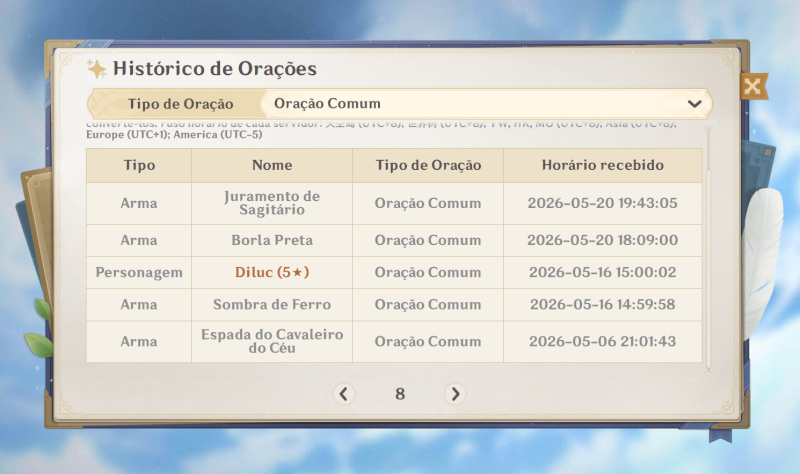Click the timestamp 2026-05-06 21:01:43

click(x=603, y=341)
